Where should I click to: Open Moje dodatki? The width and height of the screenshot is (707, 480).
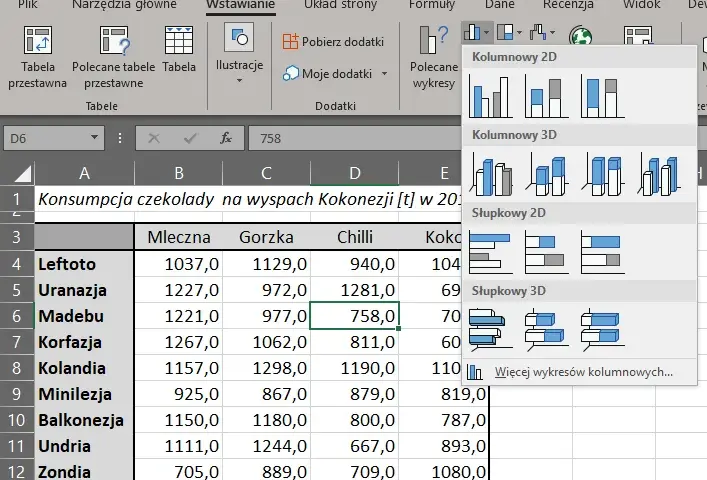pyautogui.click(x=328, y=73)
